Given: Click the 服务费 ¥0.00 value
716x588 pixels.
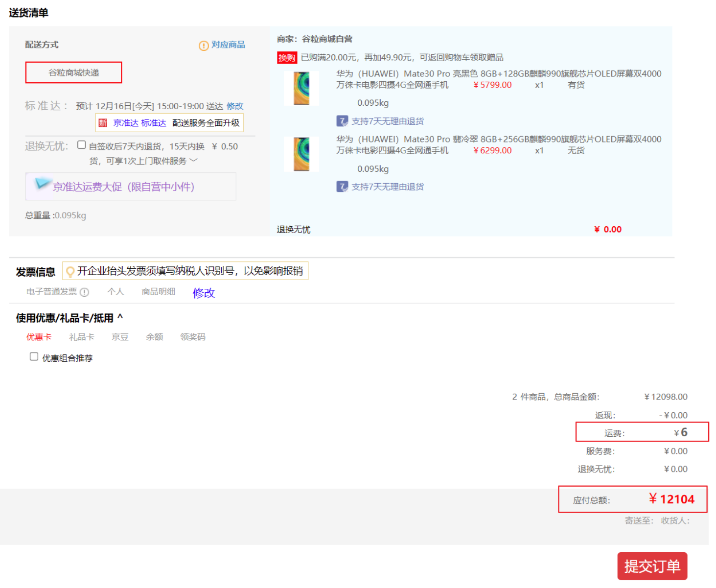Looking at the screenshot, I should point(676,451).
